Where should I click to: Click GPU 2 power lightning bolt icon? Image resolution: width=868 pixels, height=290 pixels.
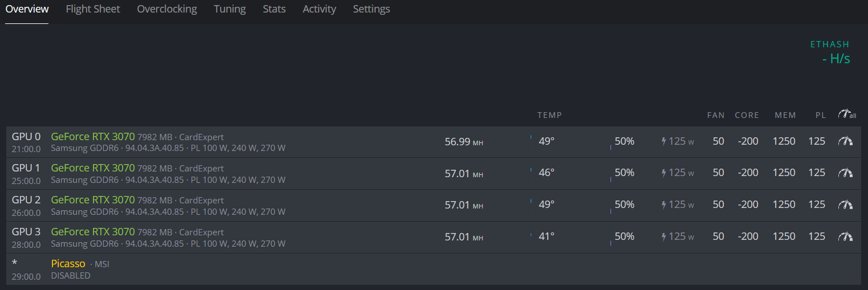664,205
